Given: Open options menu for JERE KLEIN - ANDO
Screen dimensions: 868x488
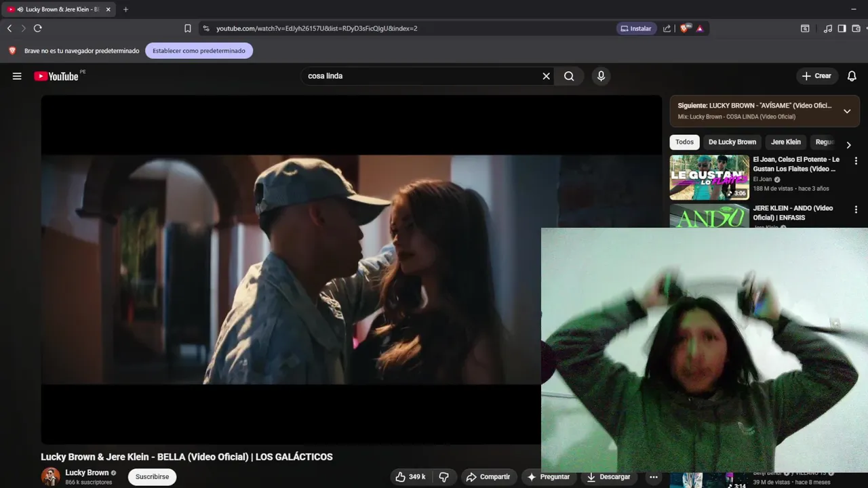Looking at the screenshot, I should tap(856, 210).
